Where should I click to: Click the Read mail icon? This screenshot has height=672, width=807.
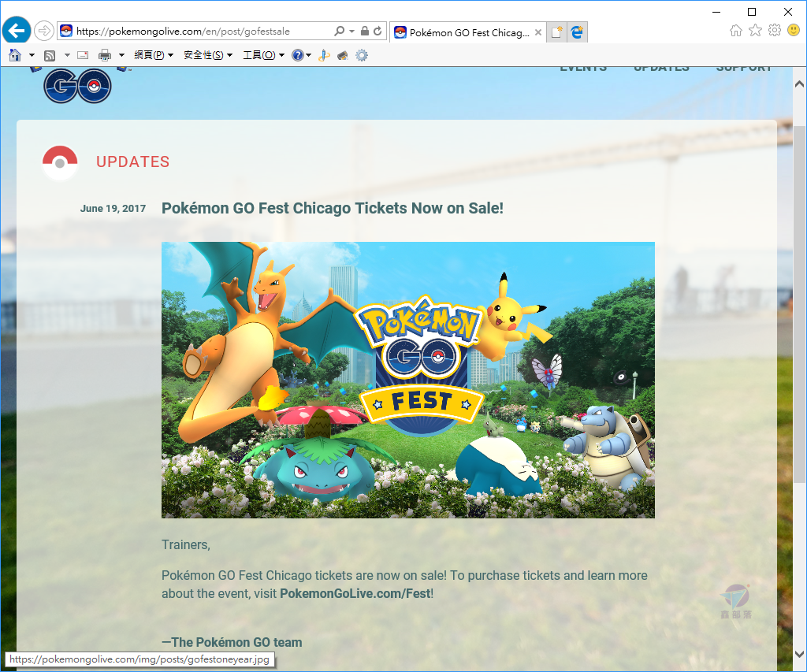[83, 55]
